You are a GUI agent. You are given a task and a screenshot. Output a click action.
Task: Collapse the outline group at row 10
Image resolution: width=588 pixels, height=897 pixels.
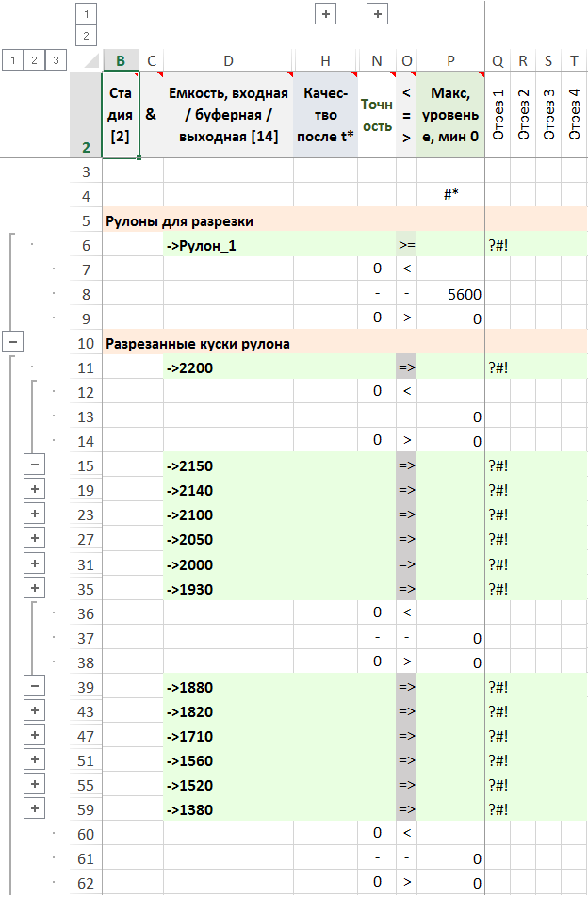[x=13, y=342]
